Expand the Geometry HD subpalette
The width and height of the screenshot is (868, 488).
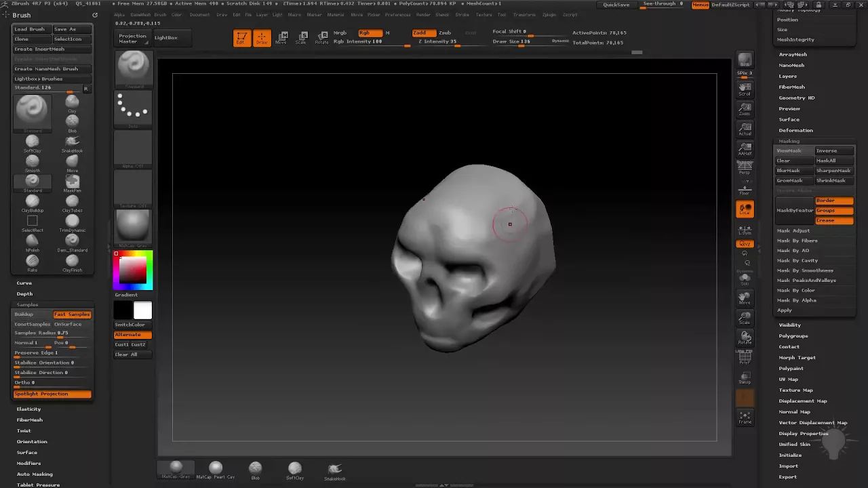pos(797,98)
